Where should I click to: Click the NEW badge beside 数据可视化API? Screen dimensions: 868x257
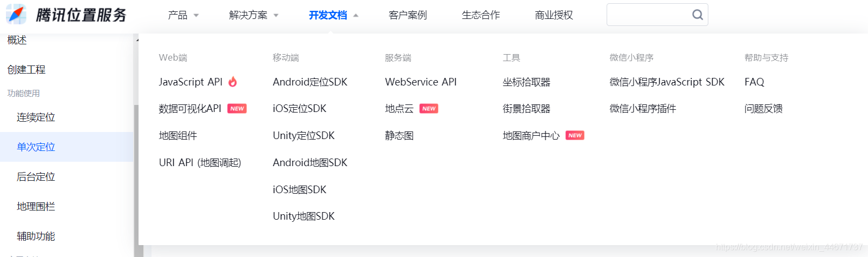(237, 109)
